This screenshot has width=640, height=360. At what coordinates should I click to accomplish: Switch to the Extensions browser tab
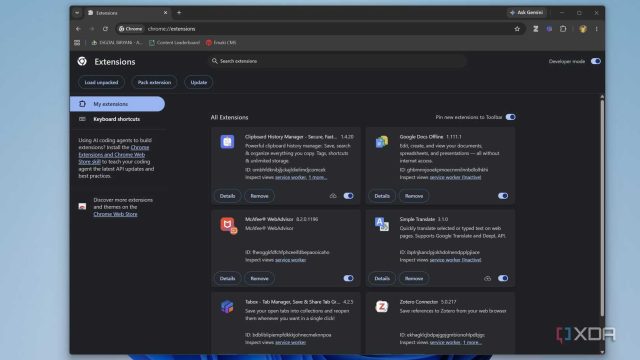tap(128, 13)
